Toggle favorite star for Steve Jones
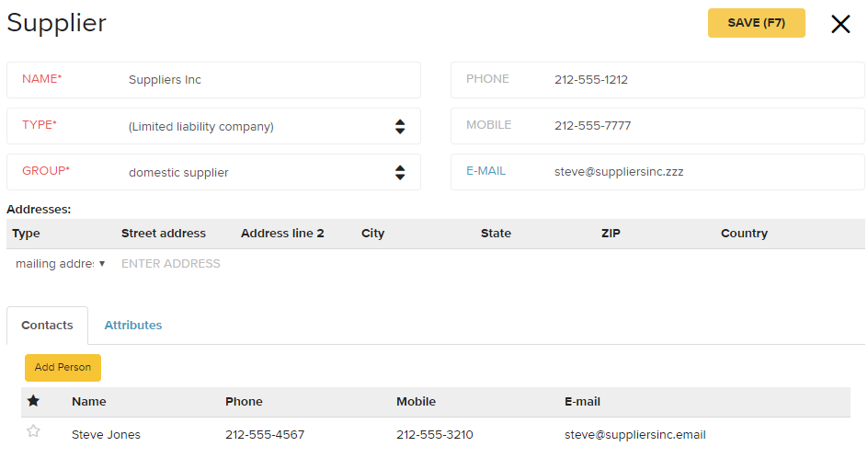 point(33,430)
